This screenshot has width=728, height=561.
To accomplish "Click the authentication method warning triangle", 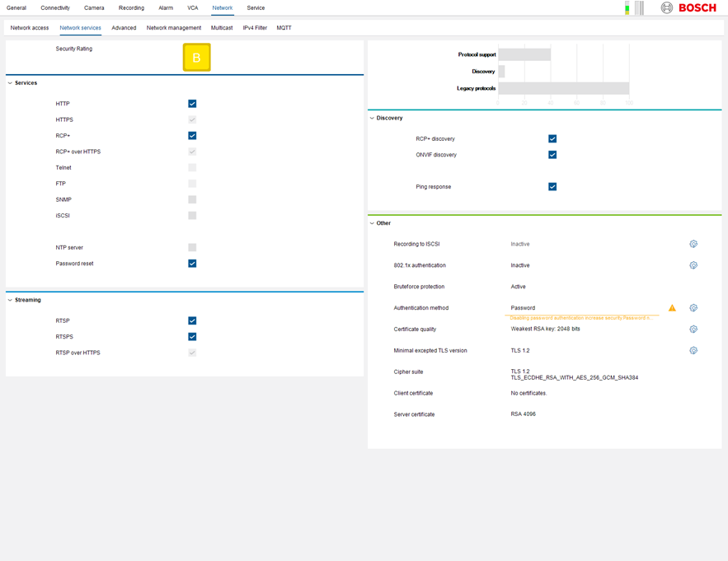I will pyautogui.click(x=672, y=308).
